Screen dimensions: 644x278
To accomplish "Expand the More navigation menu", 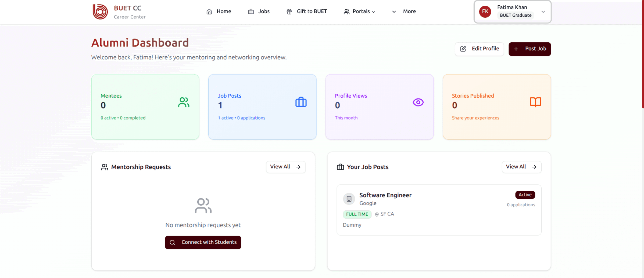I will point(404,12).
